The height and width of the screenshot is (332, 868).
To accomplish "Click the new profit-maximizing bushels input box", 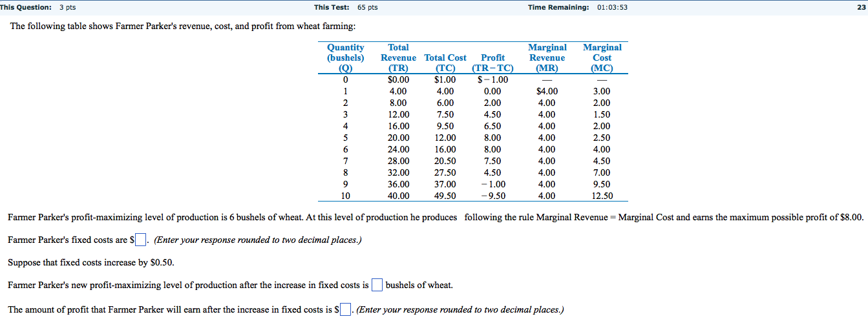I will click(x=377, y=285).
